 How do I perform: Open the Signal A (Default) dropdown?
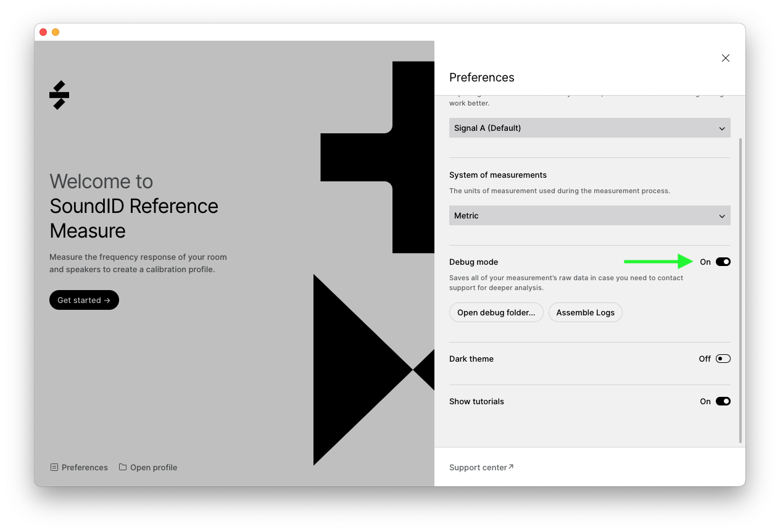coord(590,128)
